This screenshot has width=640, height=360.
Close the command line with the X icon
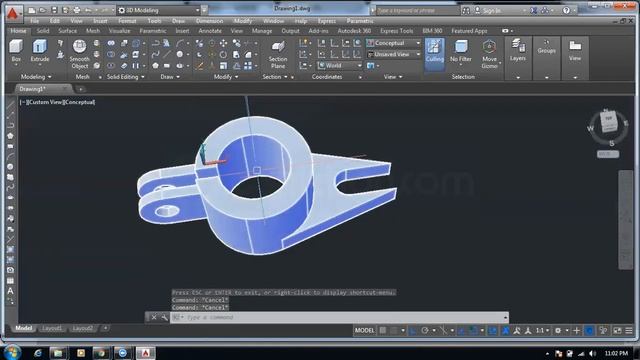pos(154,317)
